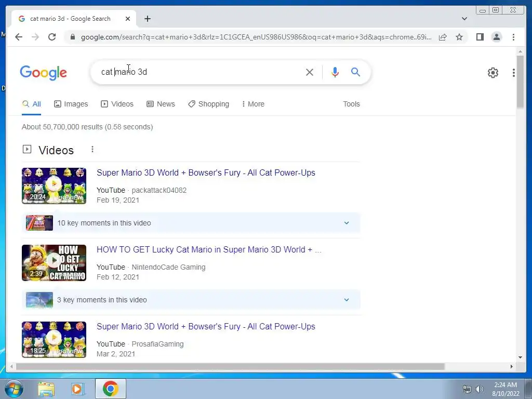
Task: Launch Windows Media Player from taskbar
Action: [78, 389]
